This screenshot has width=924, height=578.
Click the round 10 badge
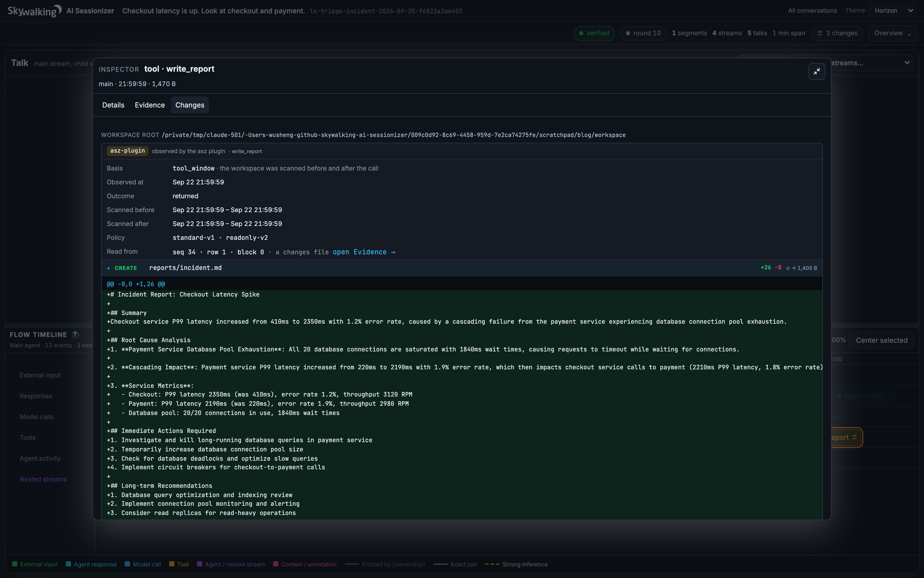[643, 33]
